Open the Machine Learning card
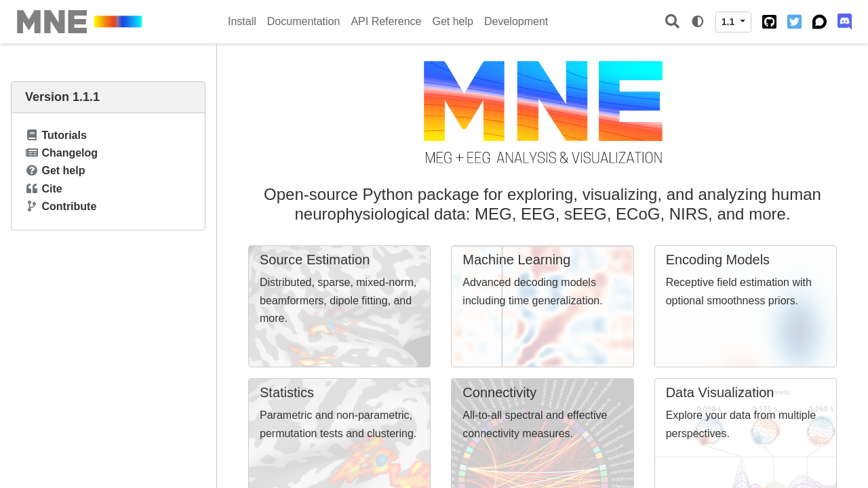This screenshot has width=868, height=488. [x=542, y=306]
